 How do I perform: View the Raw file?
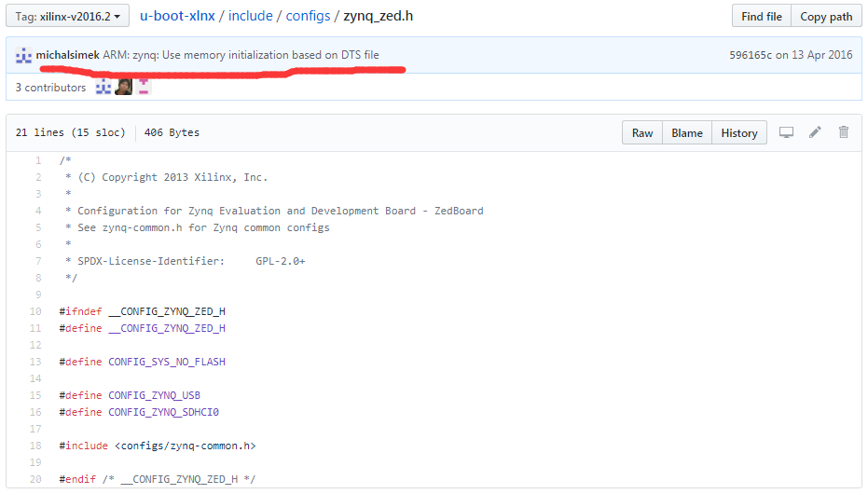pyautogui.click(x=642, y=132)
